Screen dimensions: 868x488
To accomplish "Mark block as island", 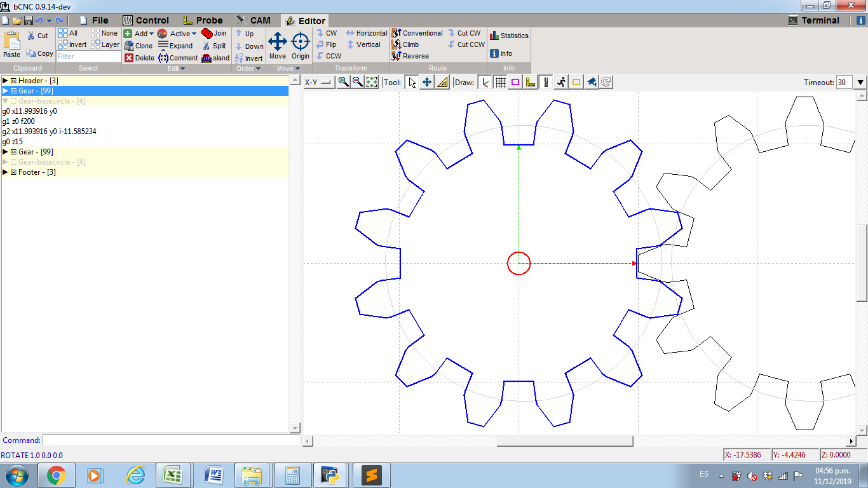I will coord(215,58).
